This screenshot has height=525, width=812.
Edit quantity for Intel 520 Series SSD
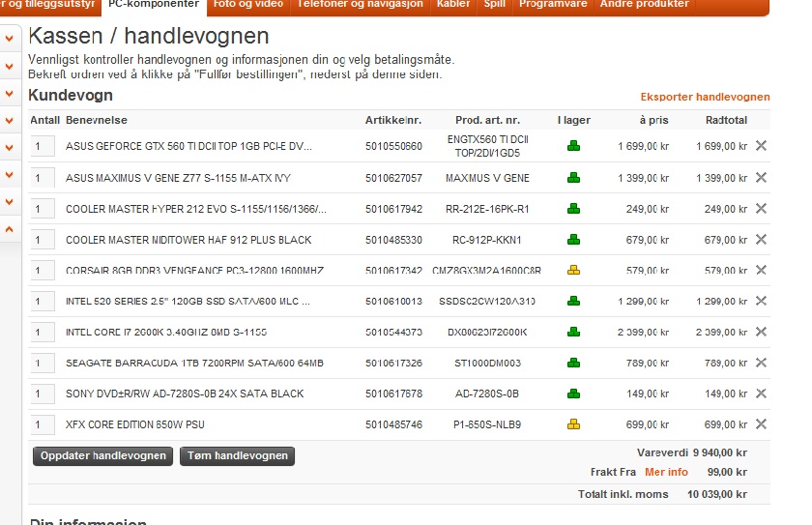pyautogui.click(x=43, y=302)
